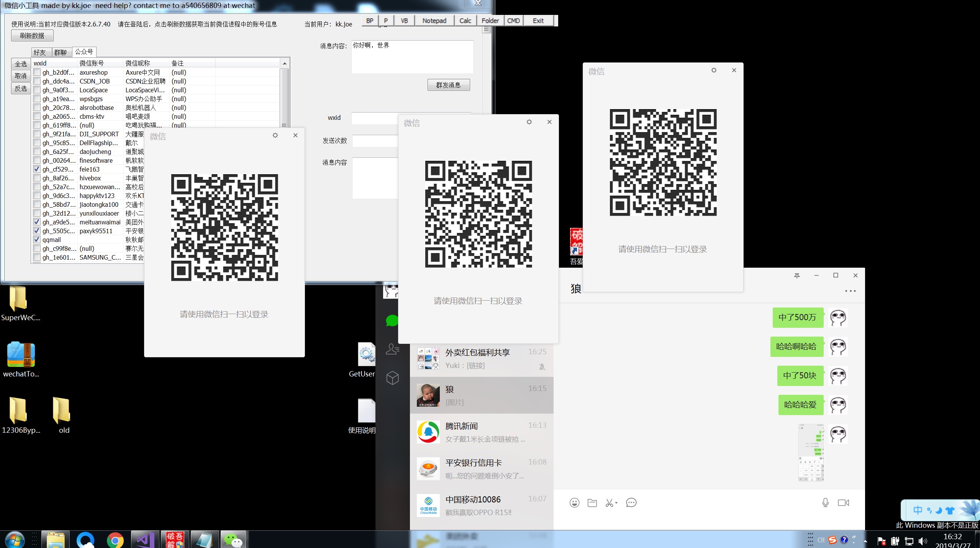Open the skin shirt icon on the input method bar
This screenshot has height=548, width=980.
[x=950, y=510]
